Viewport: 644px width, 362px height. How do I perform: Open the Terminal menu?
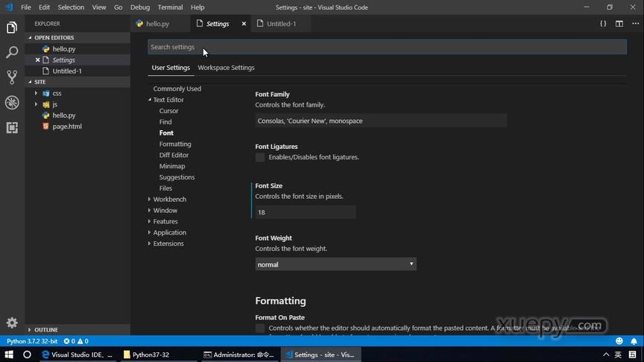170,7
